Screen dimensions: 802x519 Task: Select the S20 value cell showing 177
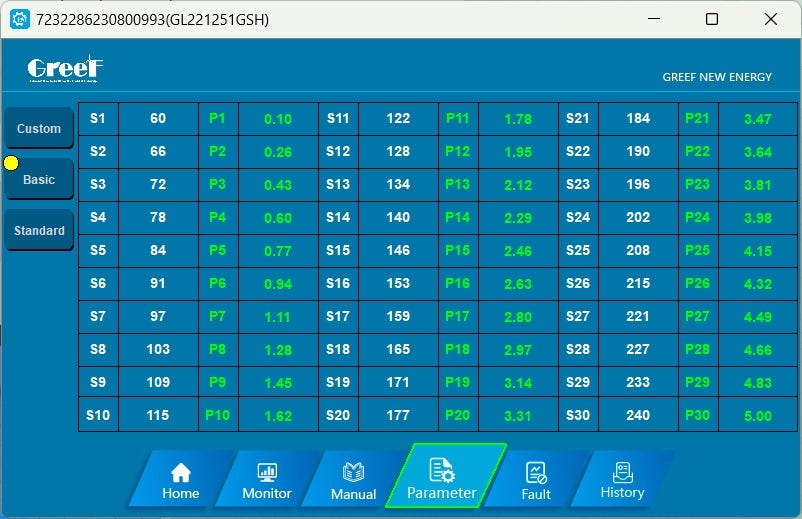[398, 415]
